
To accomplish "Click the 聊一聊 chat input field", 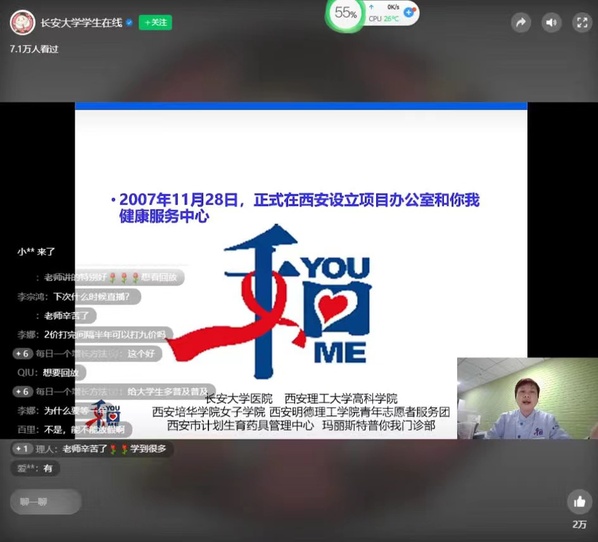I will (x=46, y=502).
